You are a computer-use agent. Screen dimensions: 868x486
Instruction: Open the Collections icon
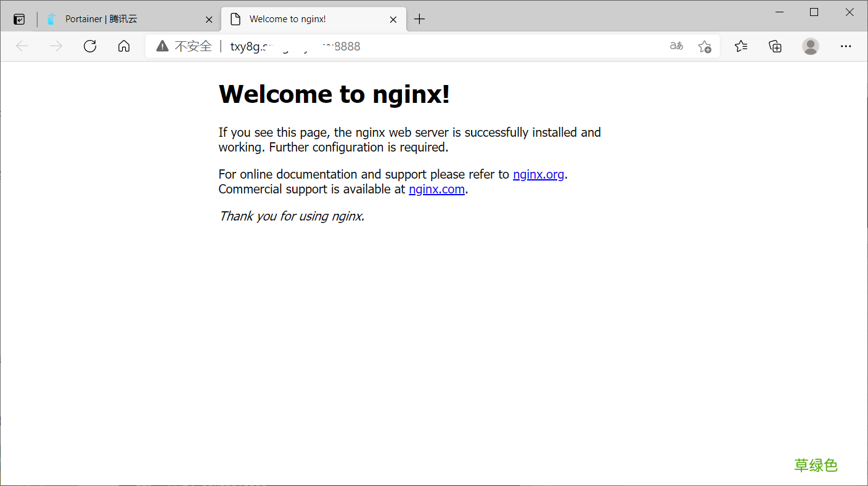(x=776, y=46)
